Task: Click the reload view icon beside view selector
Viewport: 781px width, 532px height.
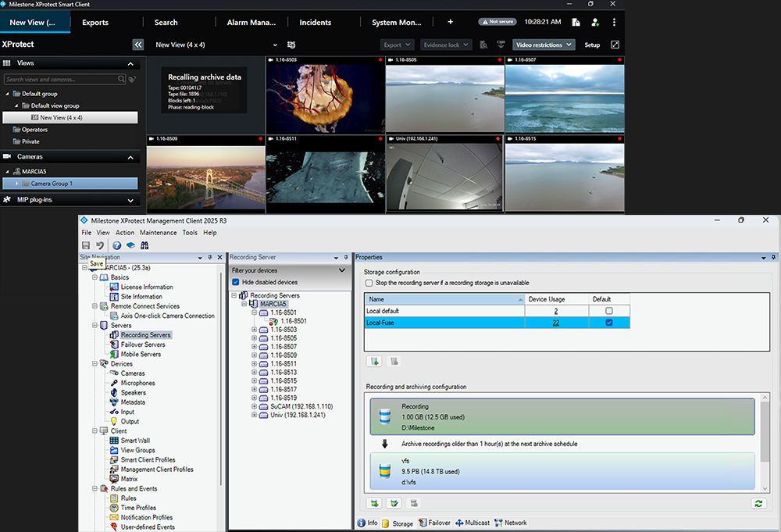Action: tap(291, 45)
